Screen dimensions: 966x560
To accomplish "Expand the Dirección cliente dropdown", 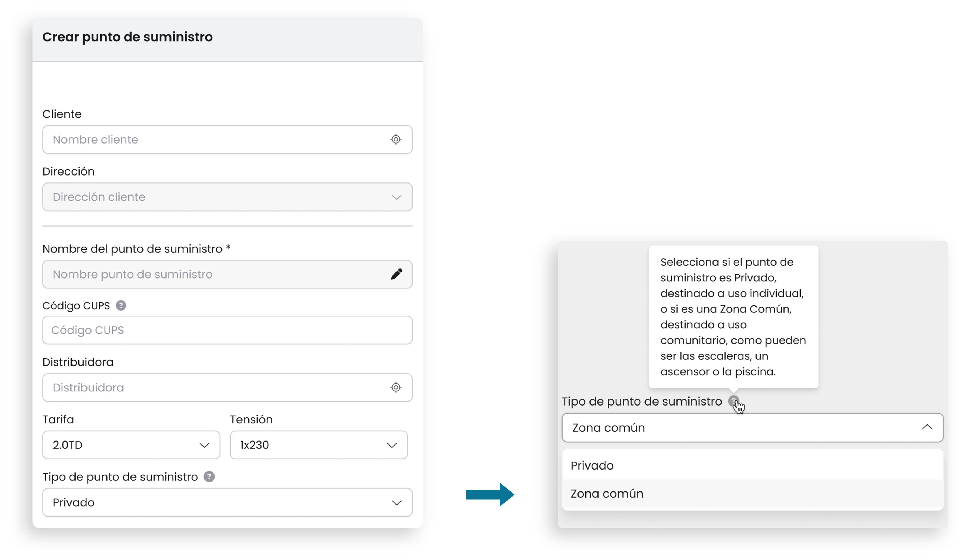I will point(227,197).
